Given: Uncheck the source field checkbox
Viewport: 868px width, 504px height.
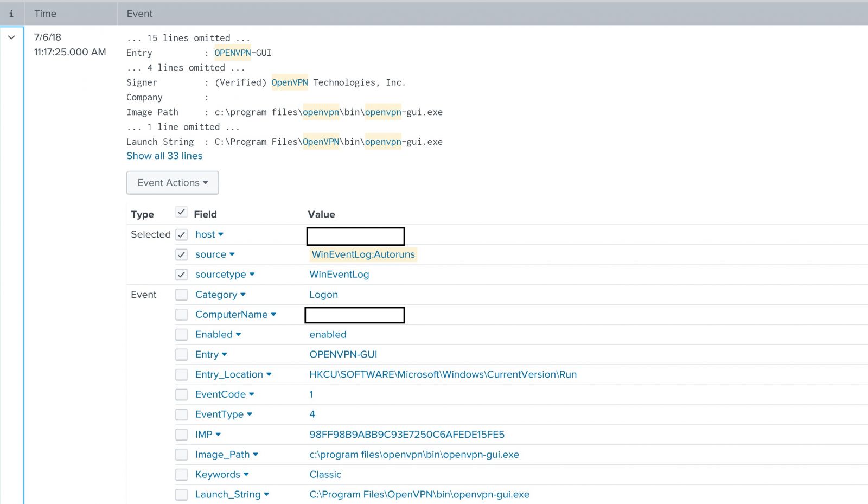Looking at the screenshot, I should [181, 254].
